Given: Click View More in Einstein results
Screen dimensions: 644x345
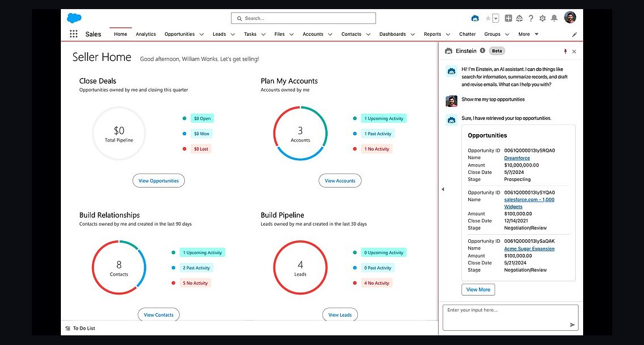Looking at the screenshot, I should (x=478, y=290).
